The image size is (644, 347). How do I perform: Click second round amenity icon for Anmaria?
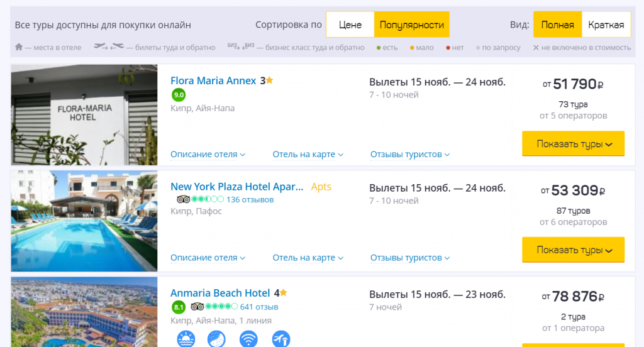click(216, 339)
